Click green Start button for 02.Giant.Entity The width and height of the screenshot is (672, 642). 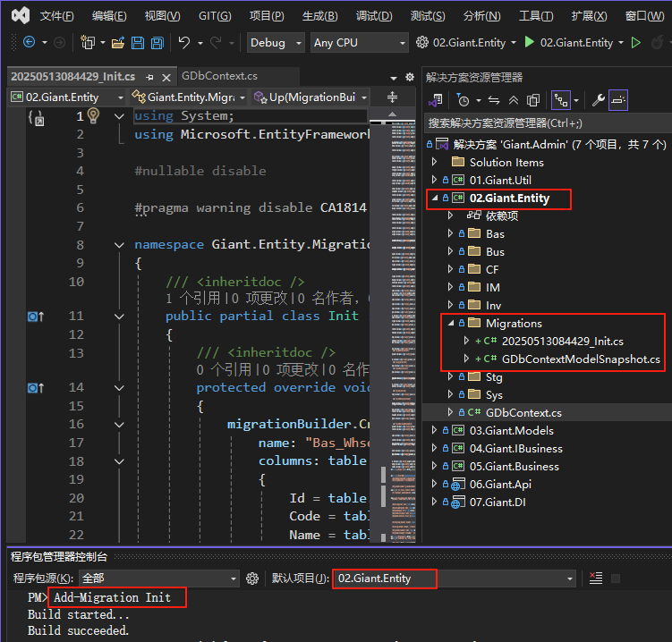530,42
